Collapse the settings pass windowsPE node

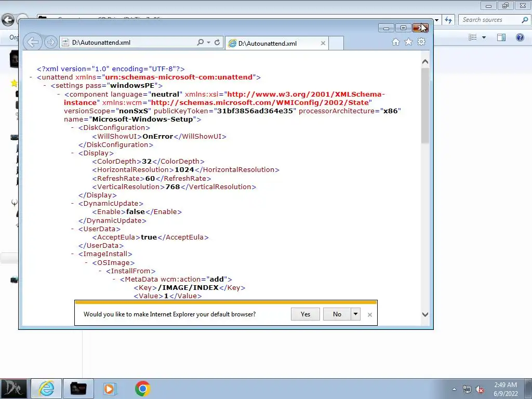pyautogui.click(x=45, y=86)
